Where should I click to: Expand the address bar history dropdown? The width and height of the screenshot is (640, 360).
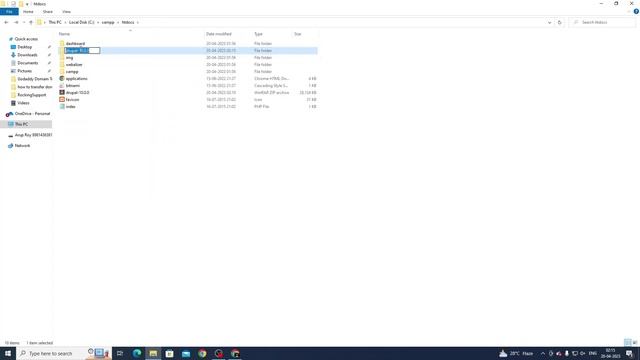point(549,22)
